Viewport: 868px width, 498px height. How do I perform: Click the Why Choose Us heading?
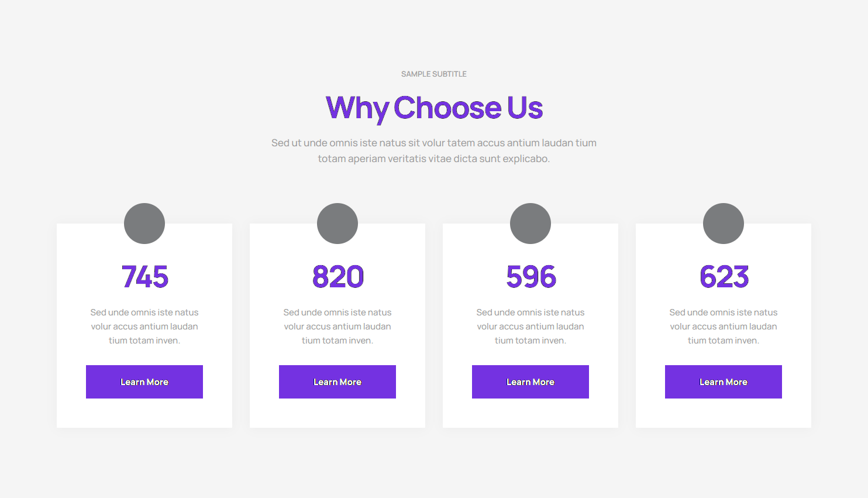pyautogui.click(x=434, y=108)
